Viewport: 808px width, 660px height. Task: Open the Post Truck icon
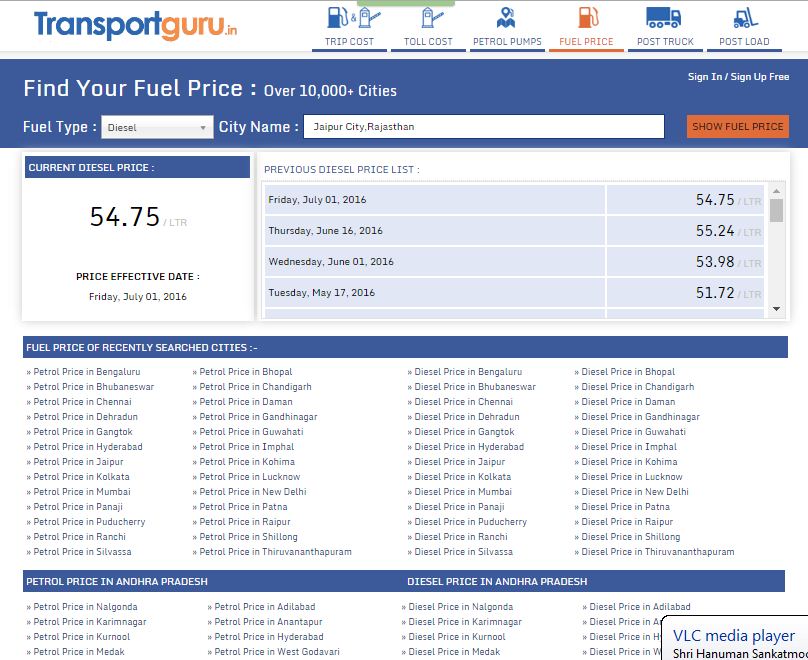pyautogui.click(x=665, y=18)
